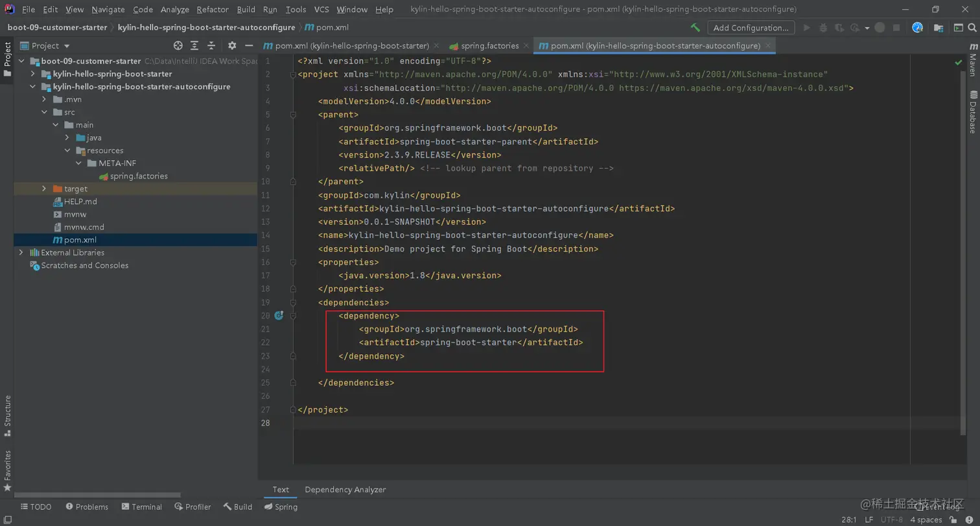Open the Refactor menu
The width and height of the screenshot is (980, 526).
[x=213, y=10]
